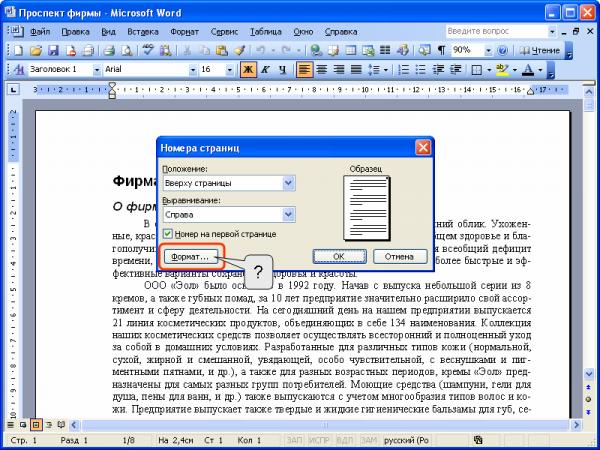Toggle left text alignment
The height and width of the screenshot is (450, 600).
pyautogui.click(x=304, y=70)
